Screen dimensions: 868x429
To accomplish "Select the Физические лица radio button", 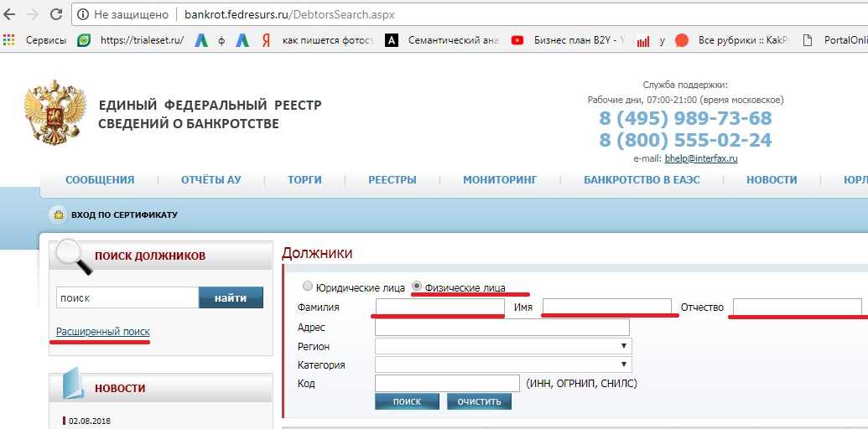I will (417, 287).
